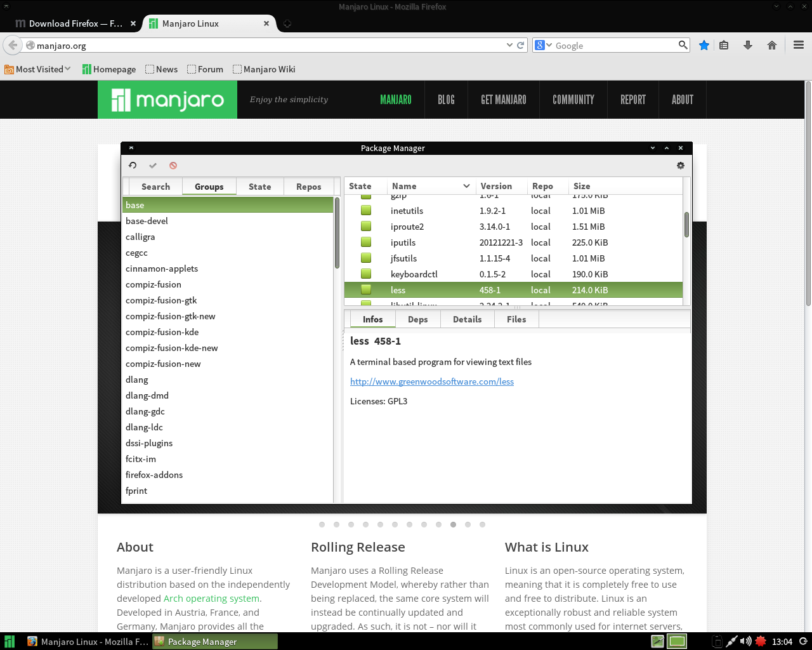
Task: Switch to the Search tab in Package Manager
Action: click(155, 187)
